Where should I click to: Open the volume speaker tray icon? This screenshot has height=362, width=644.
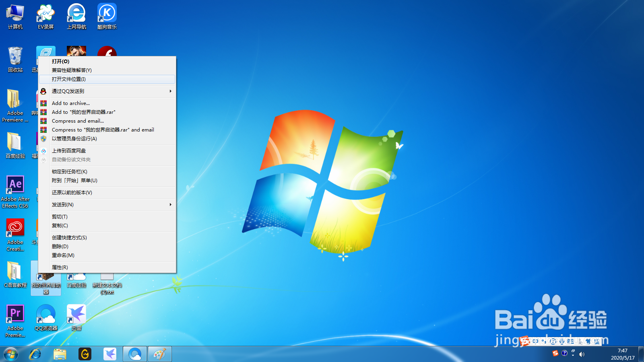[x=582, y=354]
